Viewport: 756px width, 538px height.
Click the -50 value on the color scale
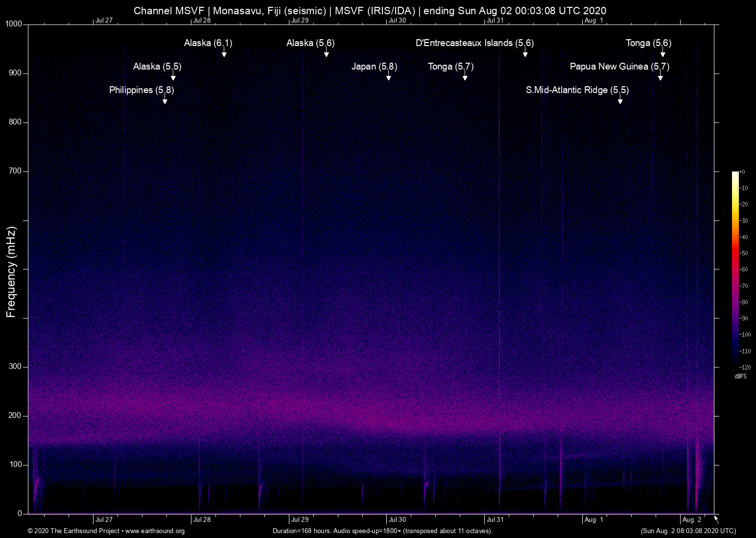point(744,253)
